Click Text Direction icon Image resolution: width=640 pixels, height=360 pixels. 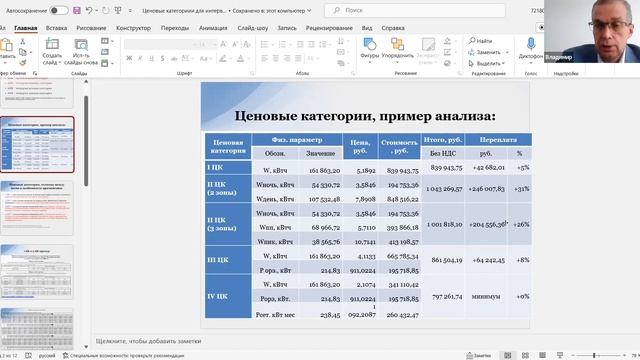click(x=341, y=41)
